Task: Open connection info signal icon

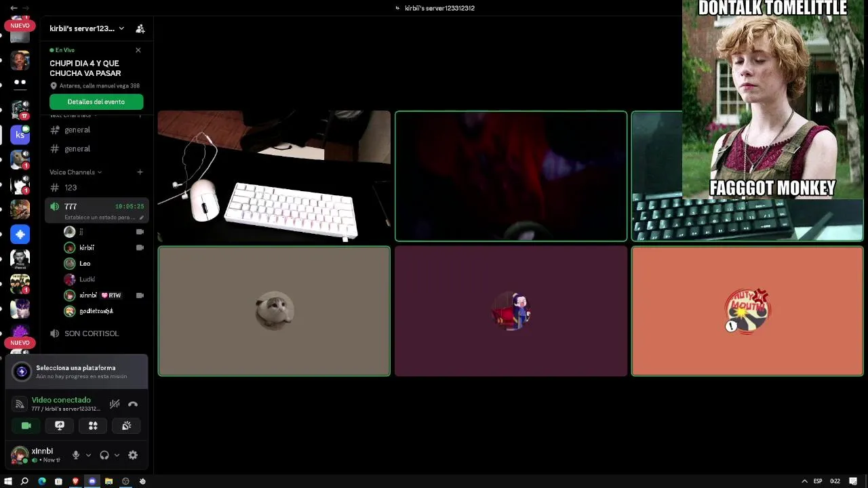Action: [x=20, y=404]
